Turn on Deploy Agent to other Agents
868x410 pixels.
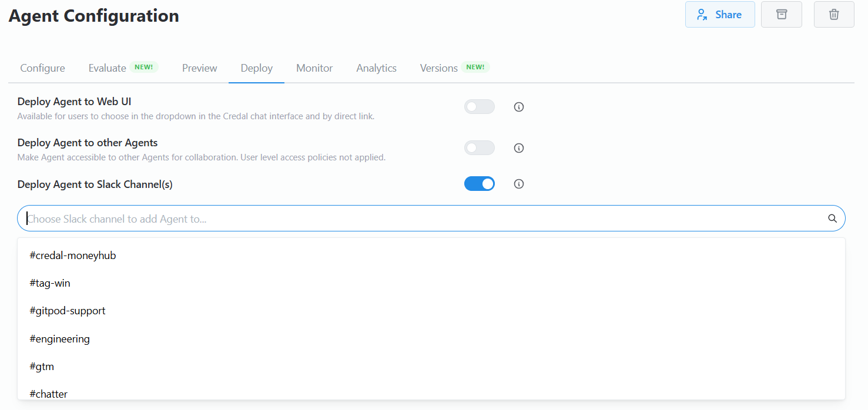click(479, 148)
